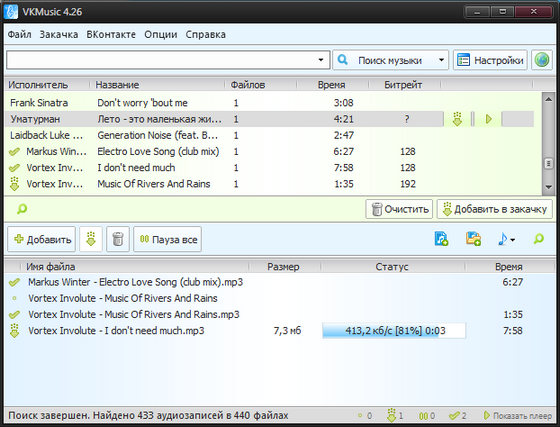
Task: Click the green magnifier in downloads toolbar
Action: [x=539, y=238]
